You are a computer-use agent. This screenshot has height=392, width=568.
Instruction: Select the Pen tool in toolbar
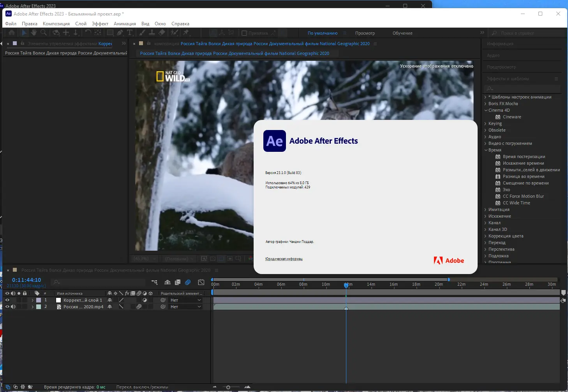click(x=120, y=33)
